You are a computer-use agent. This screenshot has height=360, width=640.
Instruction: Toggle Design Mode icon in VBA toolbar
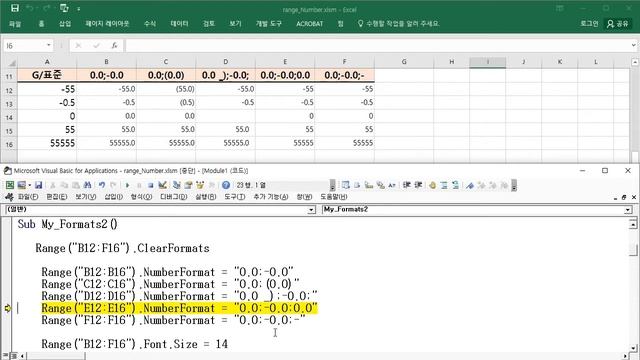(162, 185)
